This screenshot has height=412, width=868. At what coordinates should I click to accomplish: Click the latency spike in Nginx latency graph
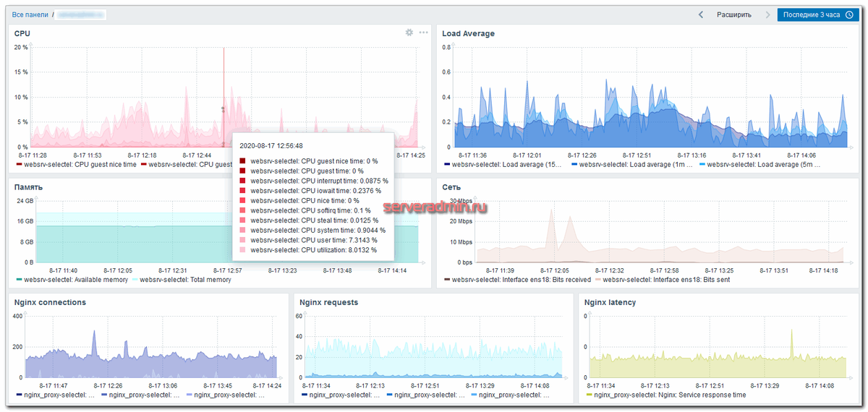[791, 343]
